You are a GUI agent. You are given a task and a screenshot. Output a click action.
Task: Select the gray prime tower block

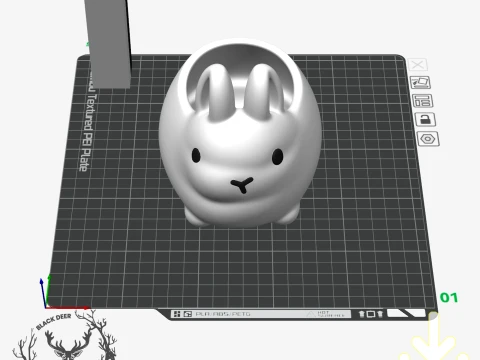tap(108, 43)
